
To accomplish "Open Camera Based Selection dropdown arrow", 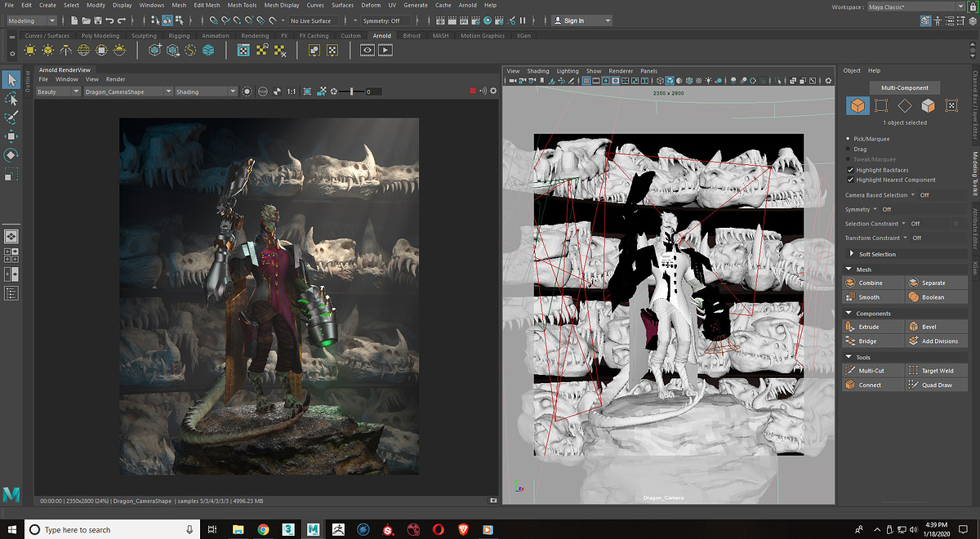I will pos(915,195).
